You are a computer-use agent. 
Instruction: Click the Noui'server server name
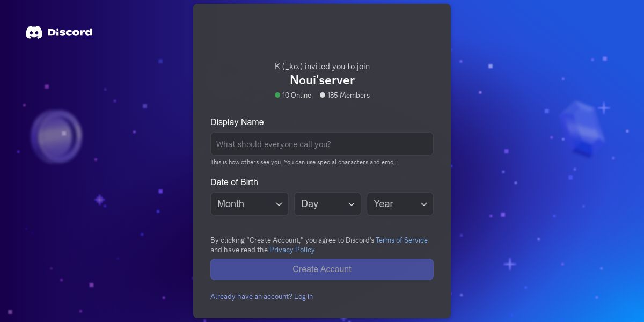pos(322,80)
